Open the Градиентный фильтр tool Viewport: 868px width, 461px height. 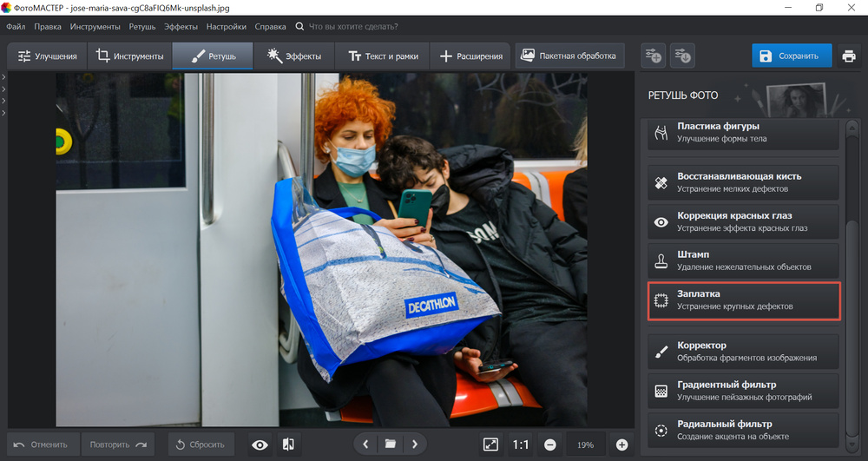(x=744, y=391)
